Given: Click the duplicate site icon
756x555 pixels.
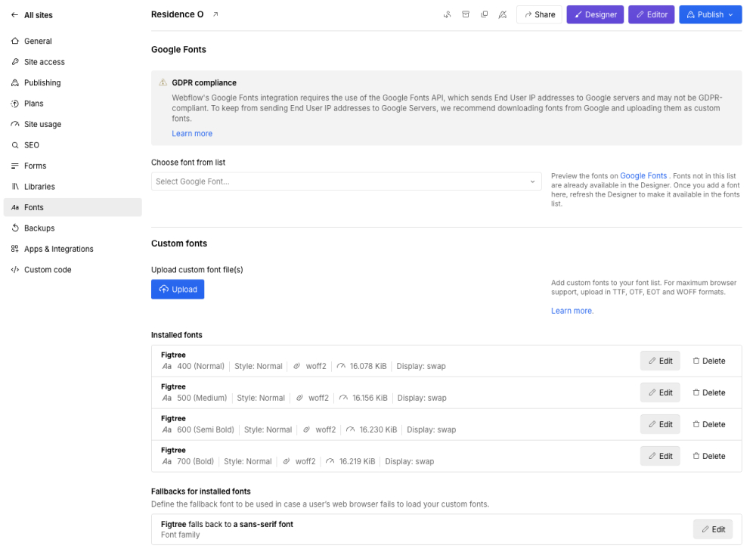Looking at the screenshot, I should coord(484,14).
